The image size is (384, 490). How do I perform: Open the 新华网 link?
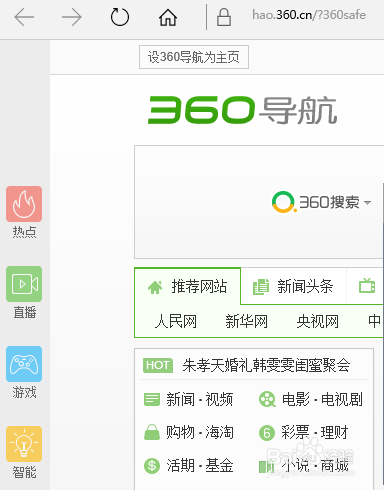pyautogui.click(x=247, y=322)
